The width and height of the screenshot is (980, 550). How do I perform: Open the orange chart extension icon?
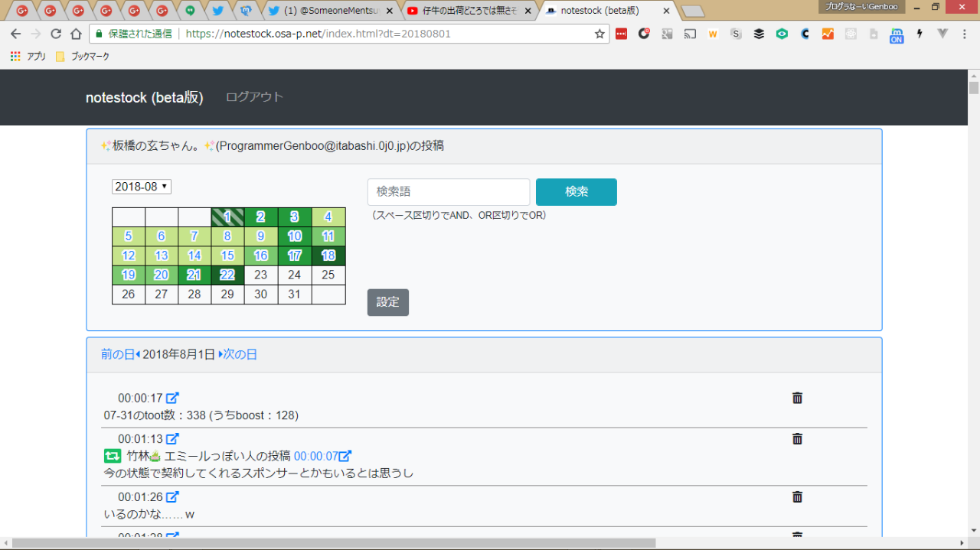tap(828, 34)
